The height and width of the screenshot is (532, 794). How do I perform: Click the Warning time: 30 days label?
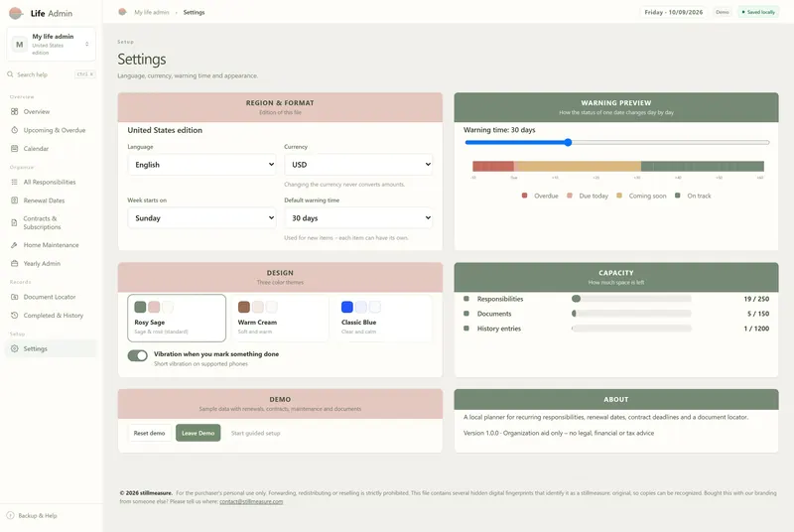tap(499, 130)
